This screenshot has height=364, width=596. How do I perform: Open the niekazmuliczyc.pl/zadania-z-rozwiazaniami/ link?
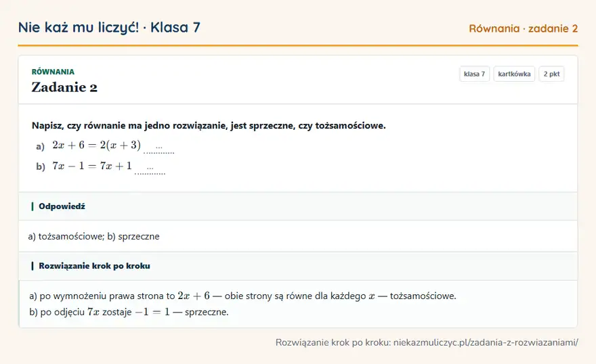pos(486,342)
